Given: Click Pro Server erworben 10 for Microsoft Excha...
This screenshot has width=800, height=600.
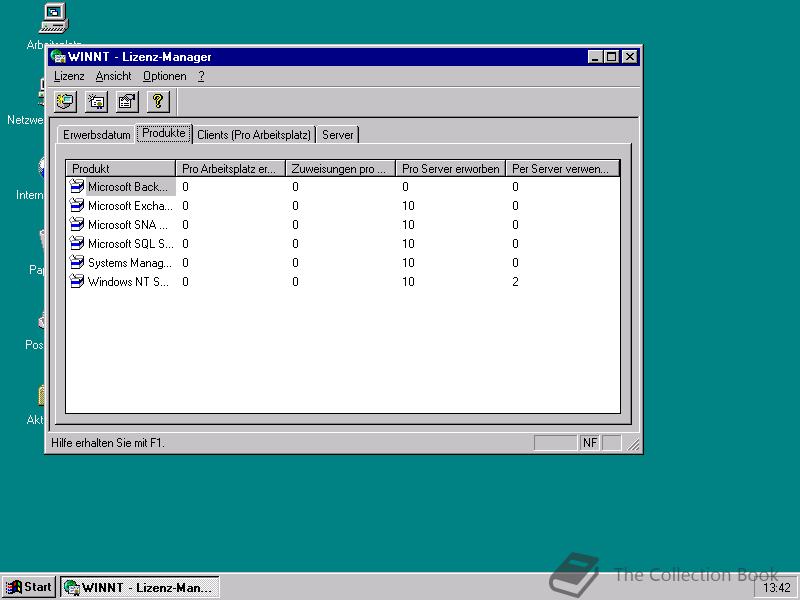Looking at the screenshot, I should tap(408, 206).
